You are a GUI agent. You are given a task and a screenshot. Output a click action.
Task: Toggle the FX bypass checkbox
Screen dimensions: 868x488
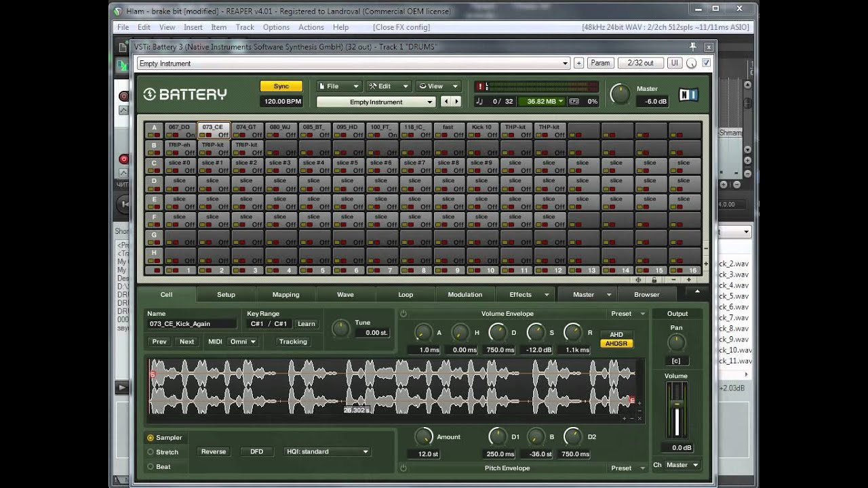(x=706, y=63)
